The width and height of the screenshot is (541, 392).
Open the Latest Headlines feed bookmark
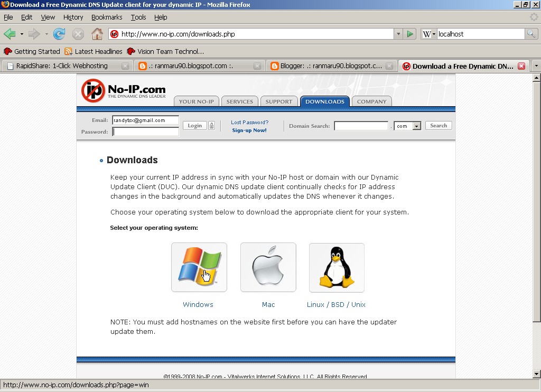click(94, 51)
